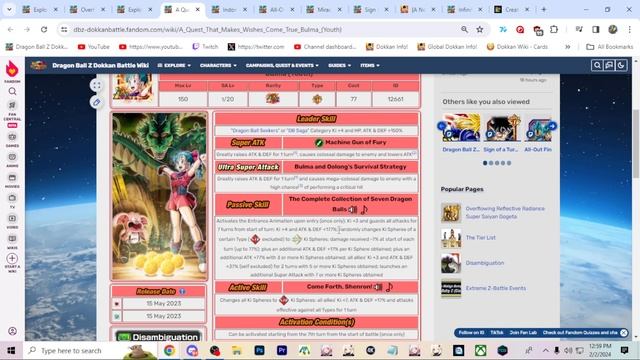This screenshot has height=360, width=640.
Task: Open the All Bookmarks folder
Action: click(609, 47)
